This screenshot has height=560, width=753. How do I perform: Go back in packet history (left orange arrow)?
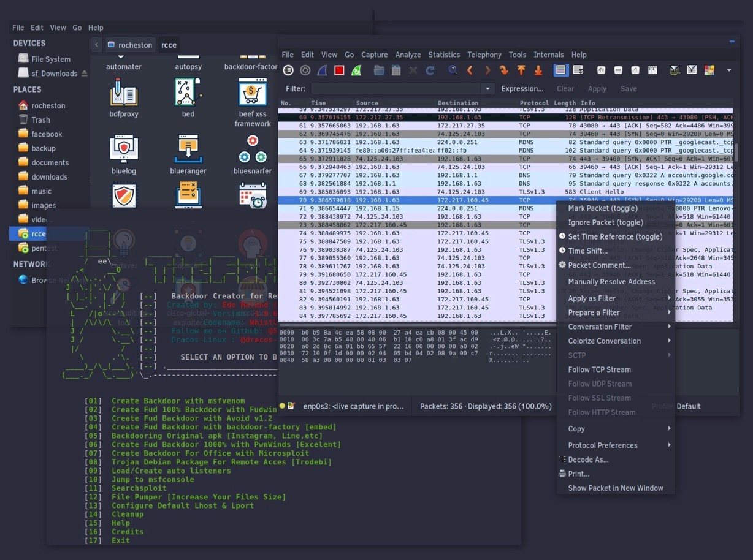click(x=470, y=70)
